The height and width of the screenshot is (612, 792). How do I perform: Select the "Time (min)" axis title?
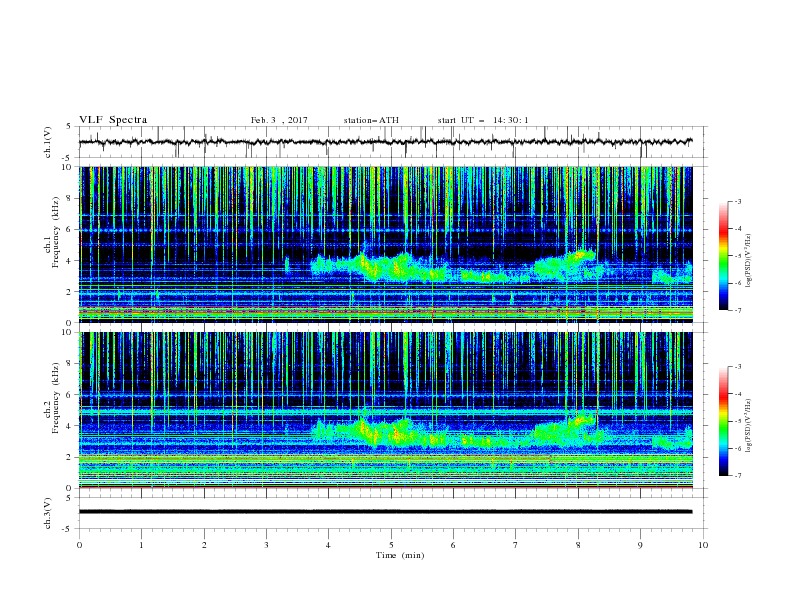point(400,555)
